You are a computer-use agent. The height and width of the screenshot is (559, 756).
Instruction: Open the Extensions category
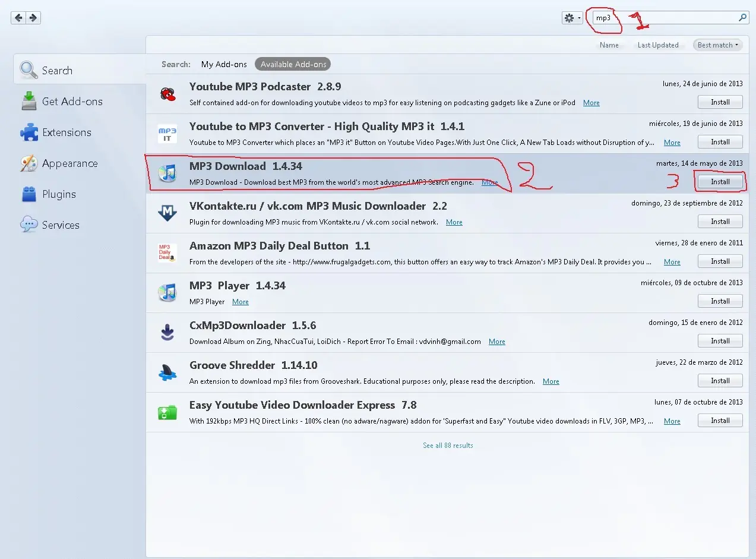tap(80, 132)
